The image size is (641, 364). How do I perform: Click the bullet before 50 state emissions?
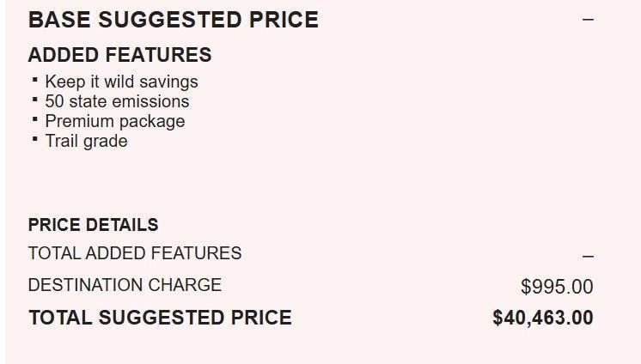click(x=35, y=100)
